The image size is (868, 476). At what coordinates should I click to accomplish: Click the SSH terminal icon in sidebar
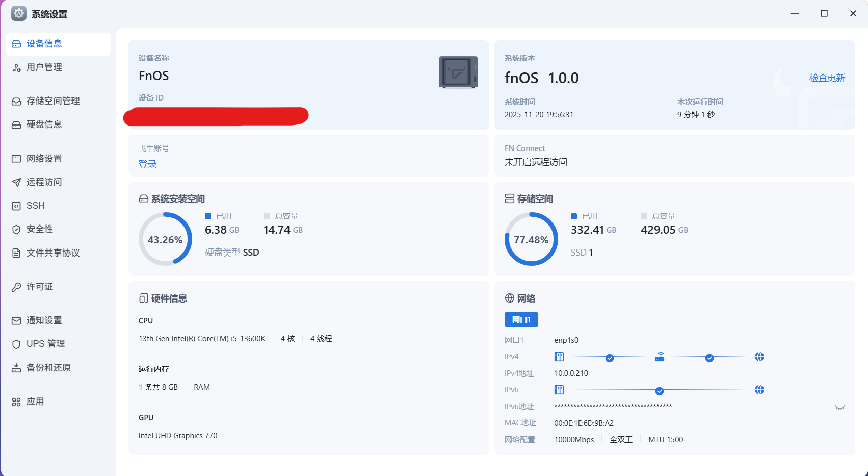coord(16,206)
